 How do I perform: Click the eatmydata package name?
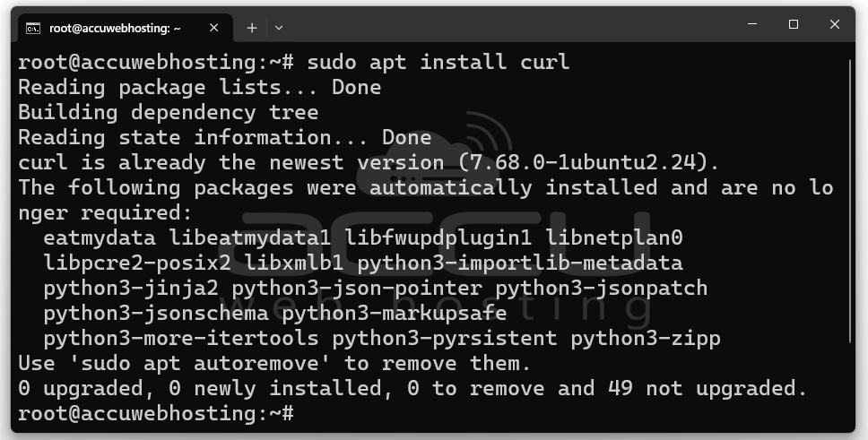point(100,238)
